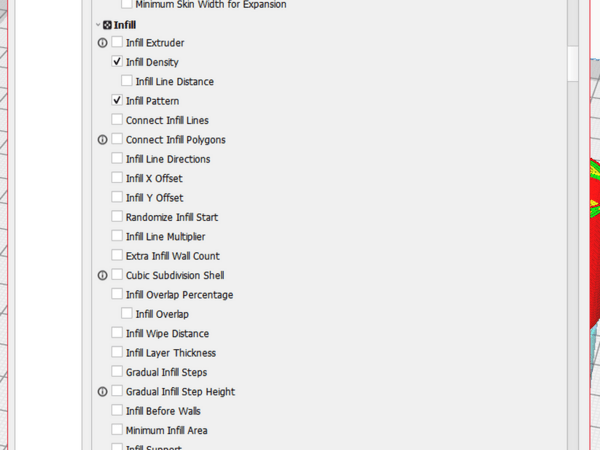Enable the Infill X Offset setting
Viewport: 600px width, 450px height.
pyautogui.click(x=117, y=178)
